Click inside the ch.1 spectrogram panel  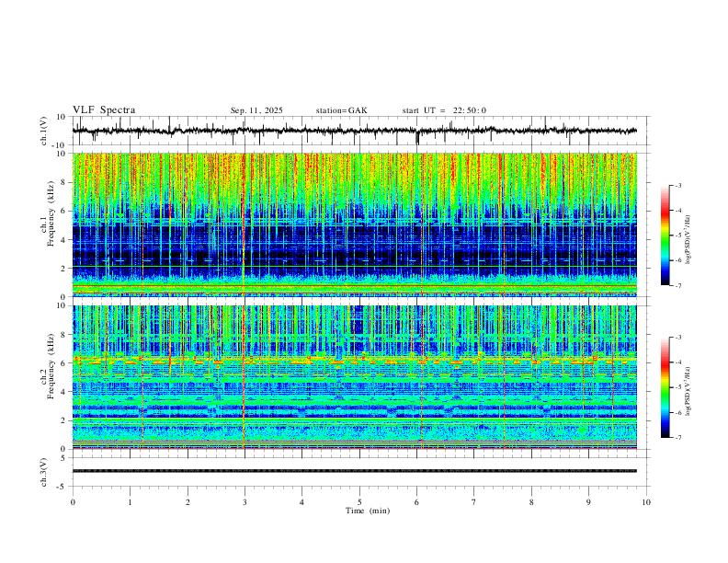(x=354, y=224)
